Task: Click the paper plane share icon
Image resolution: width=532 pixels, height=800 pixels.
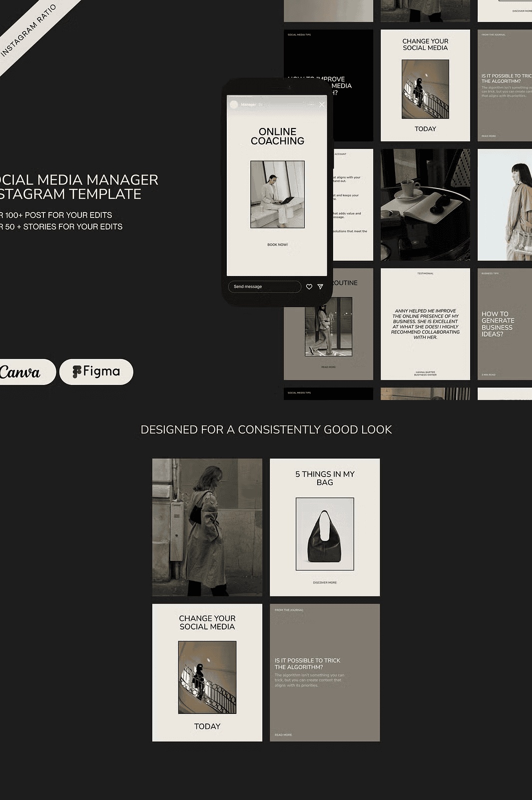Action: pos(320,286)
